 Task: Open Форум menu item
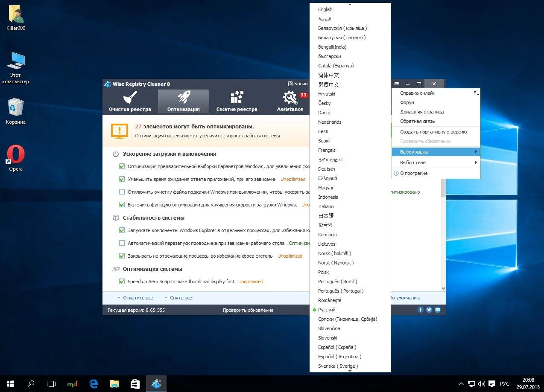(x=436, y=102)
